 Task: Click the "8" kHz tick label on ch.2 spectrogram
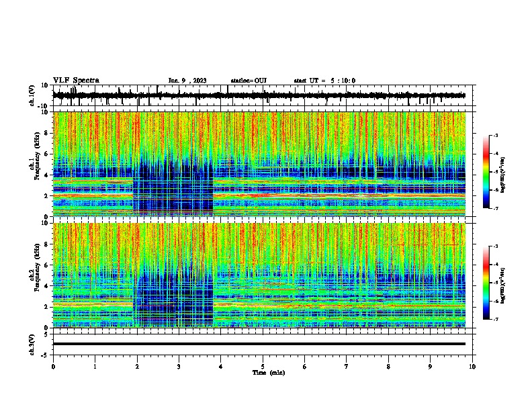point(47,244)
